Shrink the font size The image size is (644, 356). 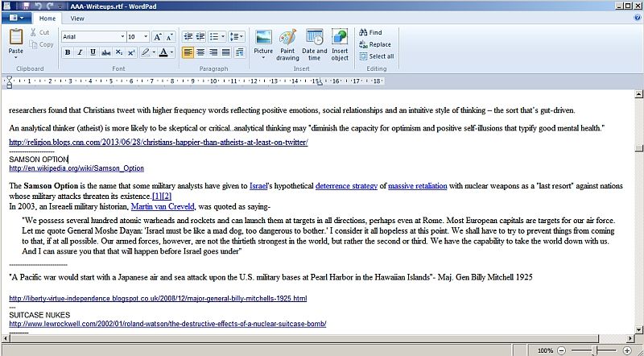[x=170, y=37]
